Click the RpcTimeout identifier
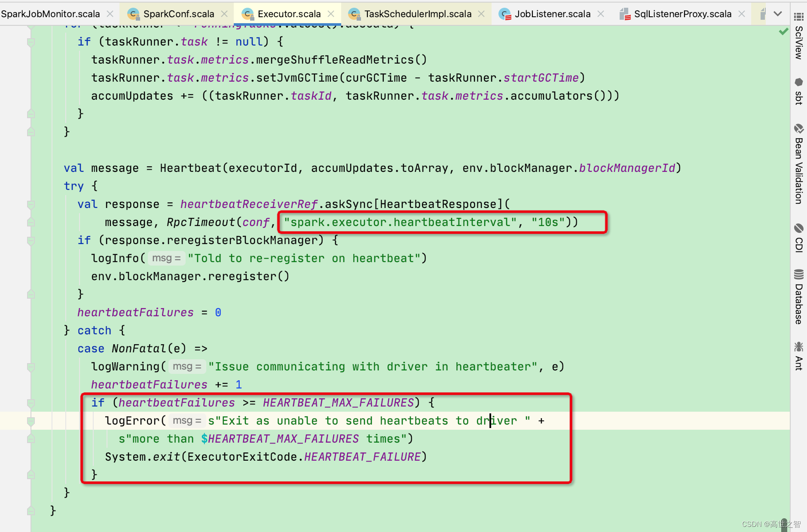 pos(201,222)
